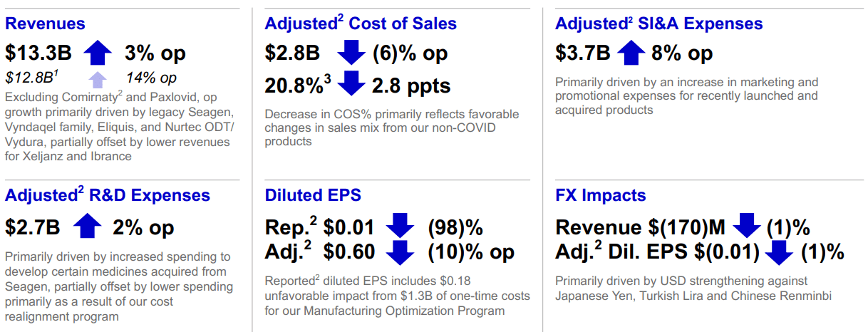Select the Revenues section heading
This screenshot has height=332, width=868.
[x=45, y=24]
